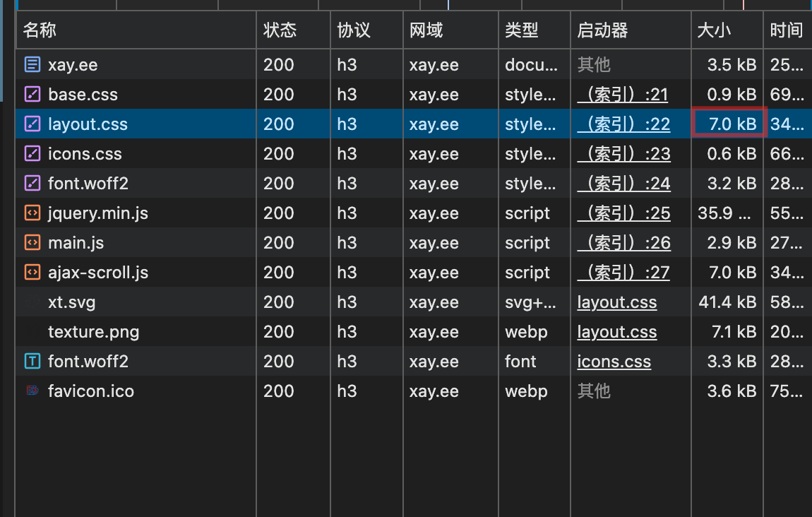Click the script icon beside jquery.min.js
This screenshot has height=517, width=812.
click(x=32, y=213)
